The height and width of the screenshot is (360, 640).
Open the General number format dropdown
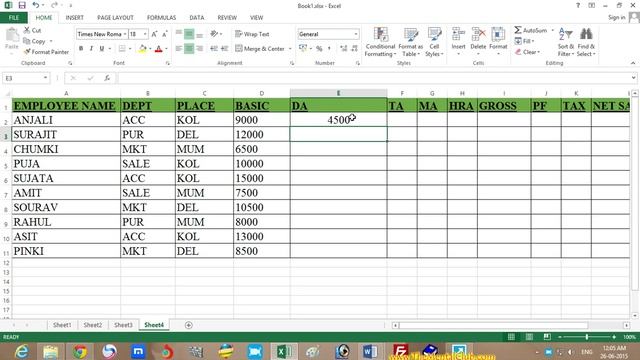click(356, 34)
